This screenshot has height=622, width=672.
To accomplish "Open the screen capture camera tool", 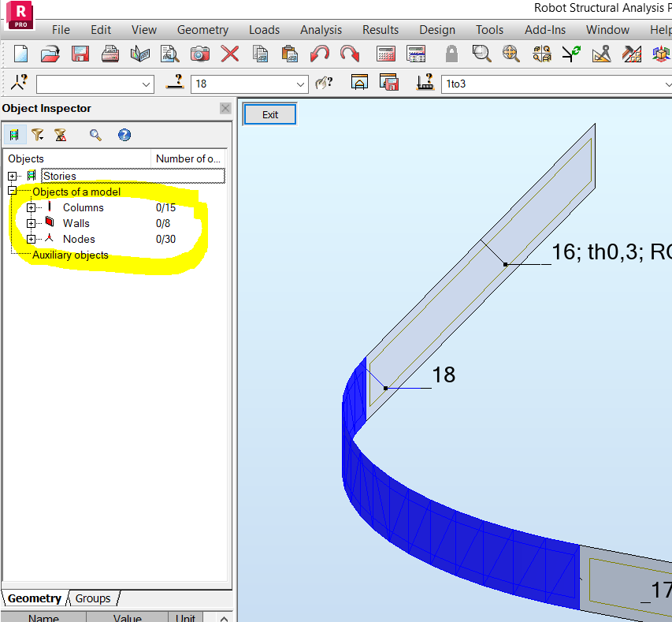I will [x=199, y=54].
